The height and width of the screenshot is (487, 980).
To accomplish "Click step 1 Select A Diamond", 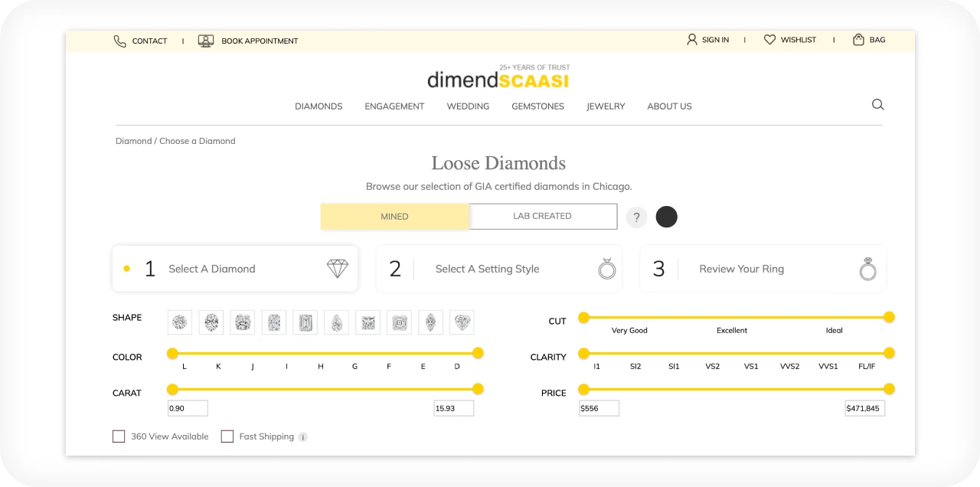I will coord(235,269).
